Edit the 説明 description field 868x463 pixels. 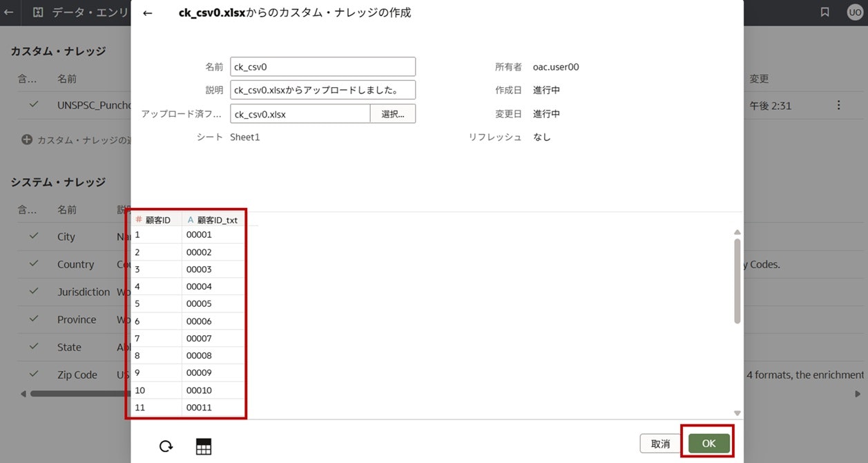pyautogui.click(x=323, y=90)
